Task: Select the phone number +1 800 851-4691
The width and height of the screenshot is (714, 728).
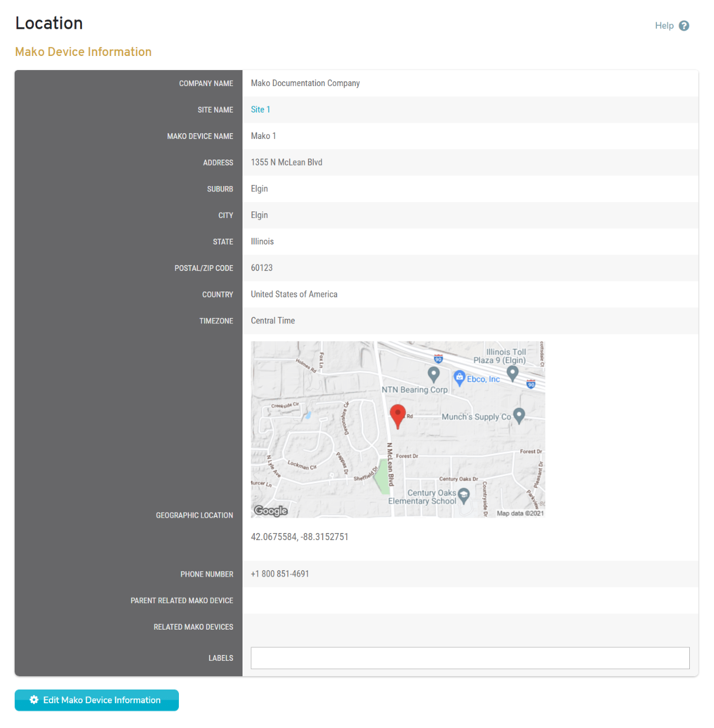Action: click(280, 574)
